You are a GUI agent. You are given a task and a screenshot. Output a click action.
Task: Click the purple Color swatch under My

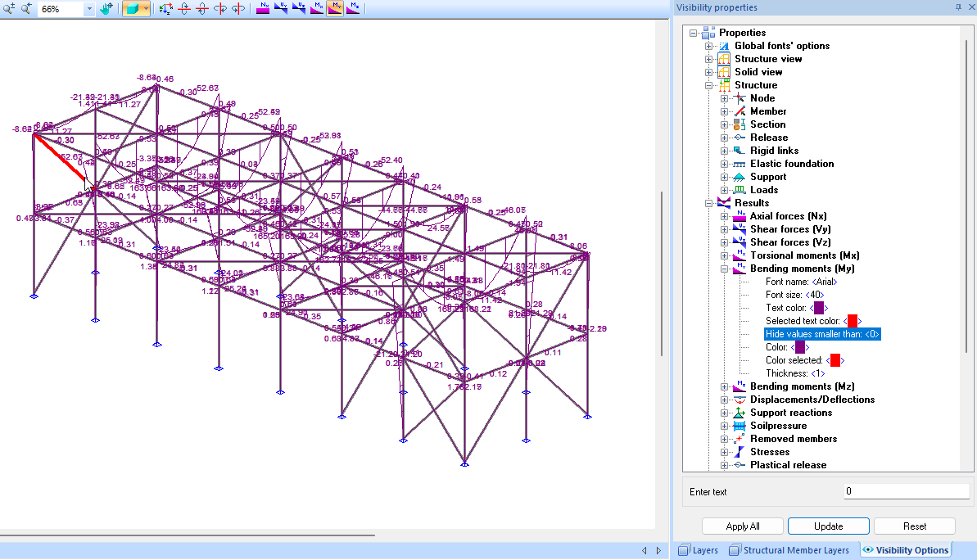800,347
